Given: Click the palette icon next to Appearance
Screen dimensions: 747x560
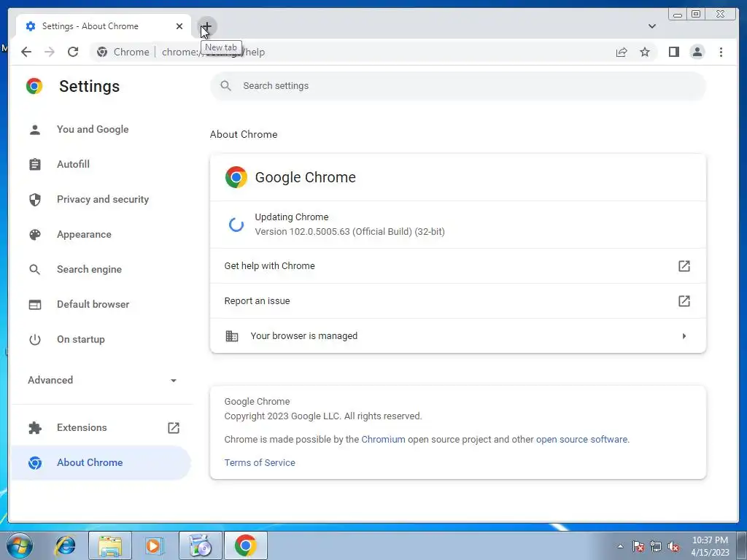Looking at the screenshot, I should tap(35, 234).
